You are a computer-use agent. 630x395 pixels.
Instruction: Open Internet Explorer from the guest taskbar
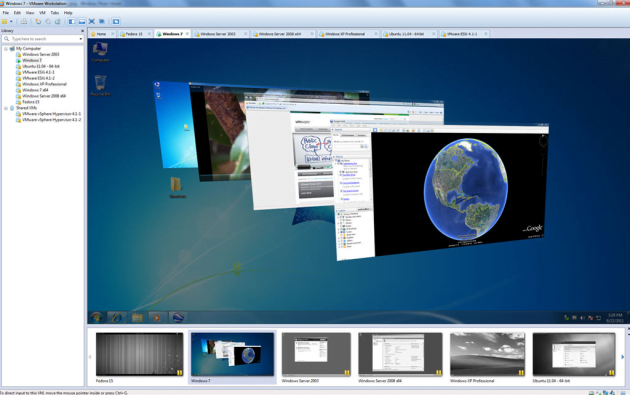(117, 317)
